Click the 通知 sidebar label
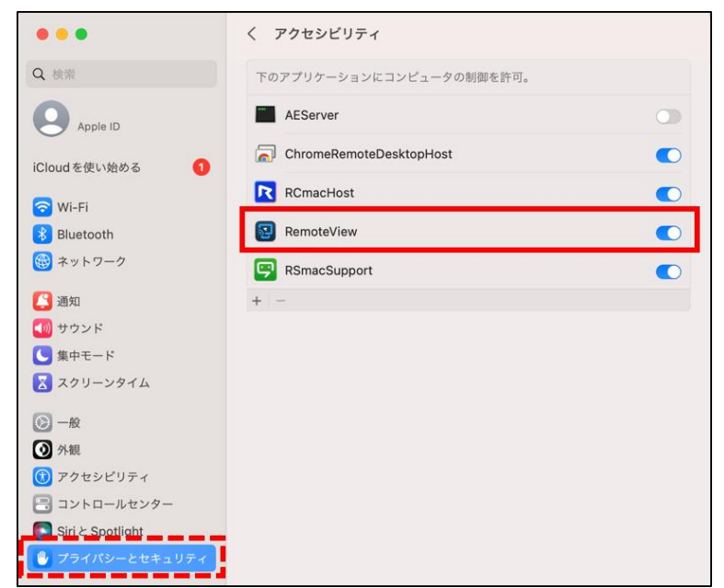The height and width of the screenshot is (588, 724). coord(68,301)
